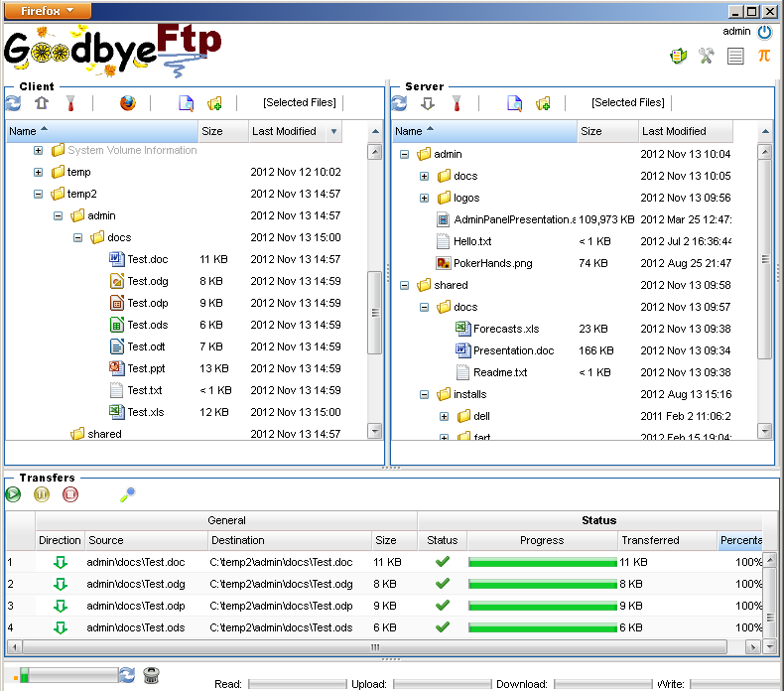
Task: Pause transfers with the yellow pause button
Action: point(42,494)
